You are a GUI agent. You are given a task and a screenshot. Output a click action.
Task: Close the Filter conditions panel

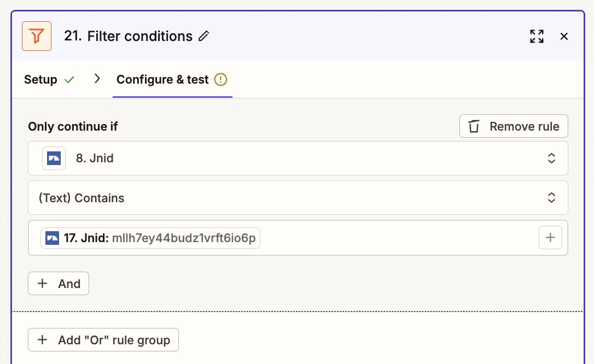click(x=564, y=37)
